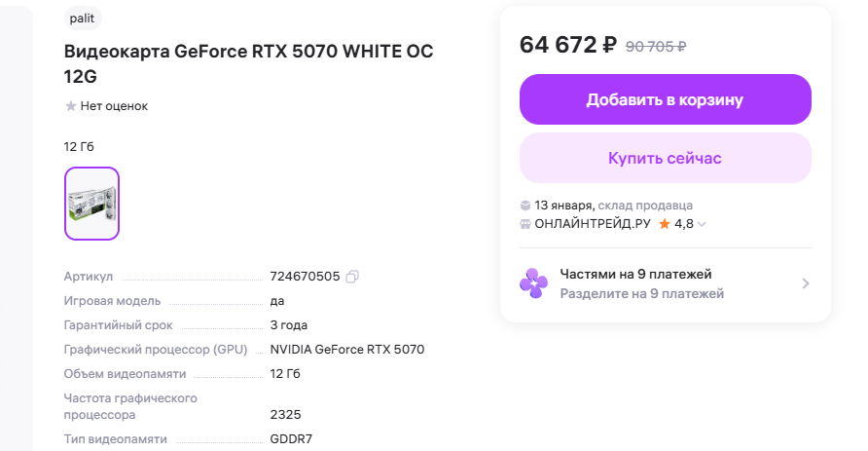Click the gray star next to Нет оценок
This screenshot has width=868, height=451.
(70, 106)
